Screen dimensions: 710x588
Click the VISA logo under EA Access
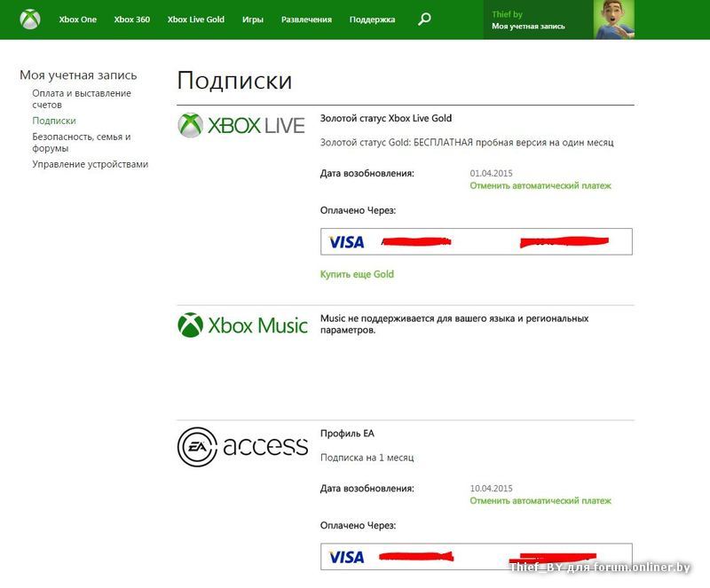tap(346, 557)
